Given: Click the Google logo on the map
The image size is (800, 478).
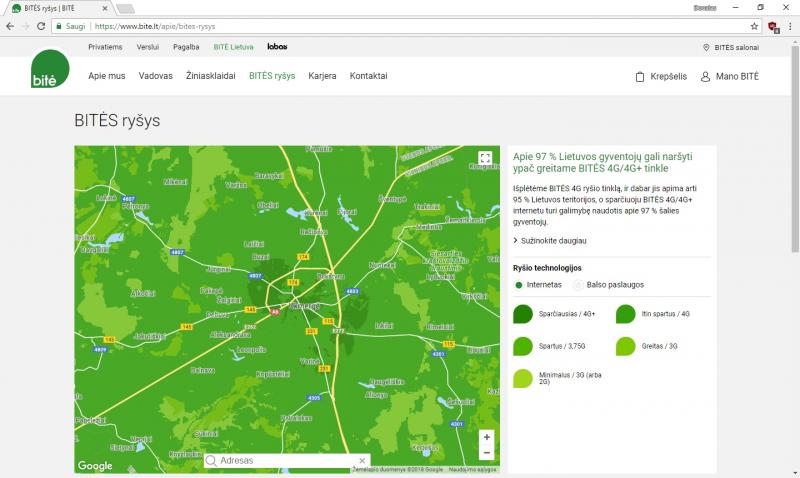Looking at the screenshot, I should [95, 465].
